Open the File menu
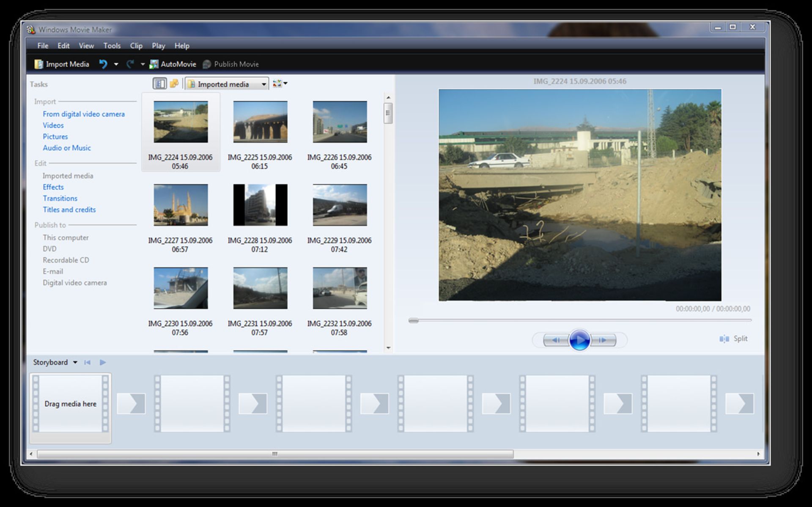The width and height of the screenshot is (812, 507). click(43, 46)
